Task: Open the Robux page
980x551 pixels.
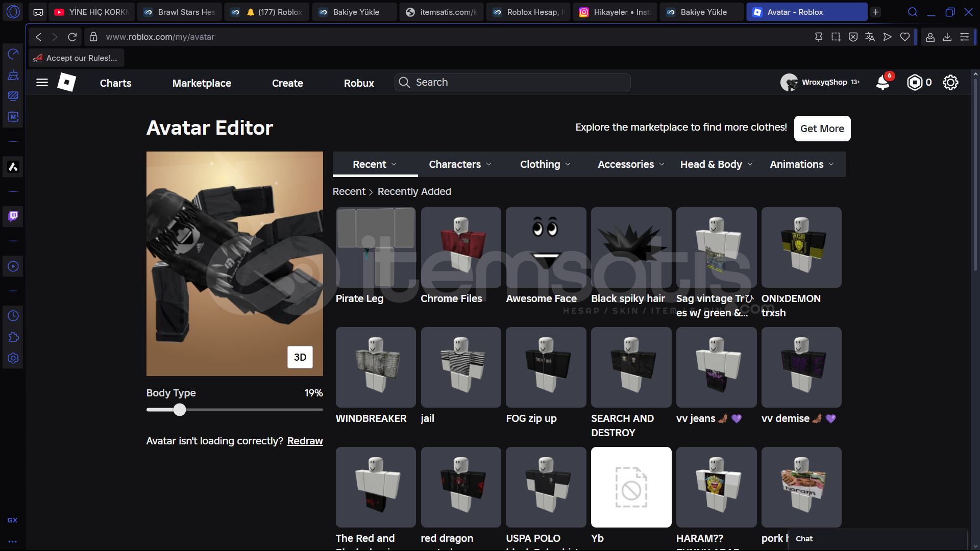Action: tap(359, 83)
